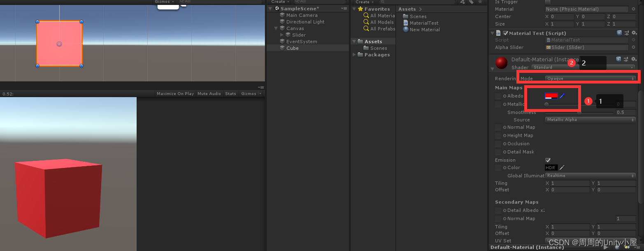The width and height of the screenshot is (644, 251).
Task: Open the Emission HDR color swatch
Action: pyautogui.click(x=551, y=167)
